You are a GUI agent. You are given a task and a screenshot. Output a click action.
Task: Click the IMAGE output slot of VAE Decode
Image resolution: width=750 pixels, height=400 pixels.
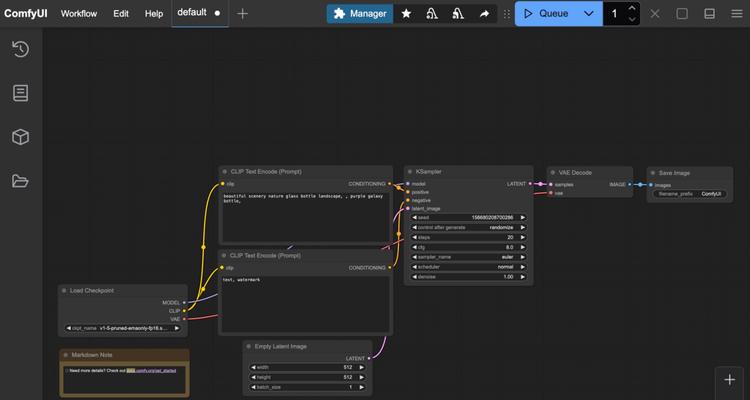click(x=629, y=184)
